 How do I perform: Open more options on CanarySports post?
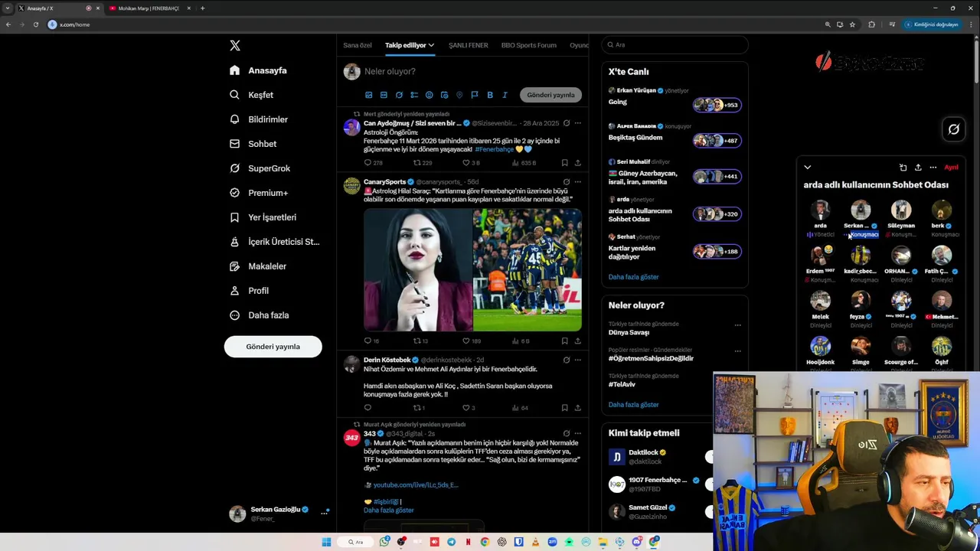[577, 182]
